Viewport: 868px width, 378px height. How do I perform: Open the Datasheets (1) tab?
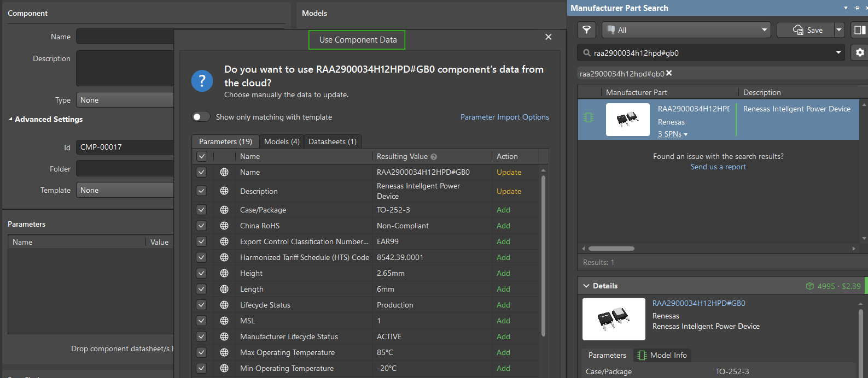[332, 141]
